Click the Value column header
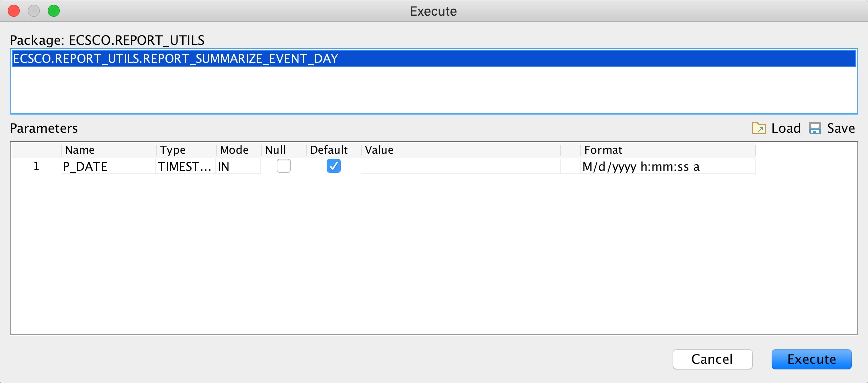The height and width of the screenshot is (383, 868). 379,150
